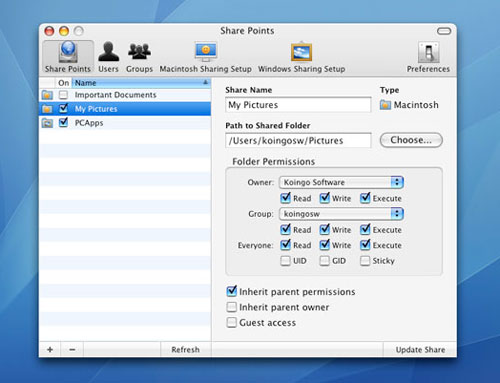Uncheck Group Write permission
500x383 pixels.
(x=325, y=229)
